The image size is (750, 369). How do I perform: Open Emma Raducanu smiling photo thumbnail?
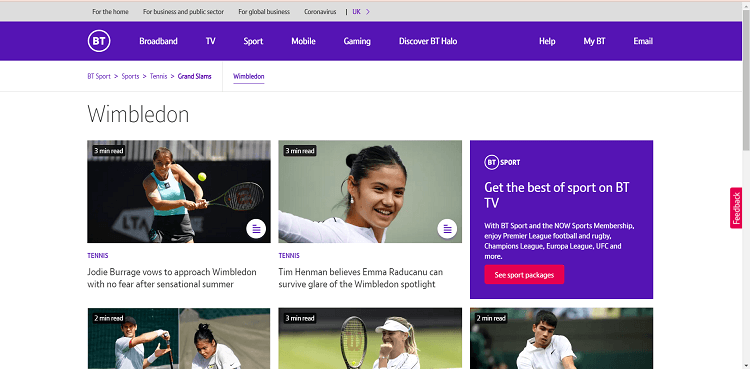pos(370,191)
